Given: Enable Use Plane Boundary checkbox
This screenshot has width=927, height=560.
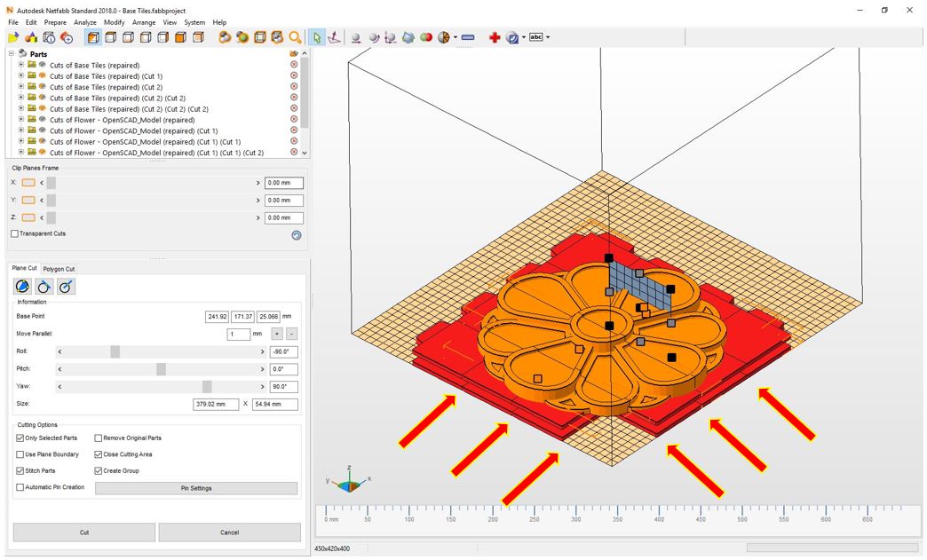Looking at the screenshot, I should tap(20, 455).
